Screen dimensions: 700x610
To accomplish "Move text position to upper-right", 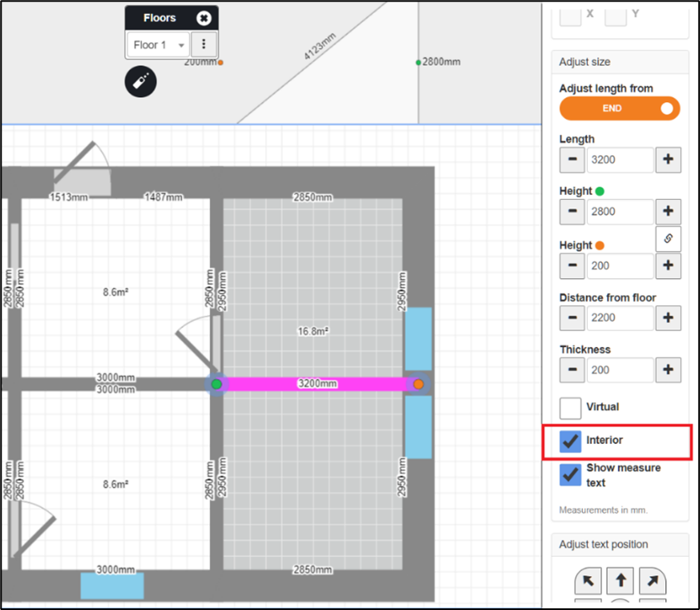I will coord(653,579).
